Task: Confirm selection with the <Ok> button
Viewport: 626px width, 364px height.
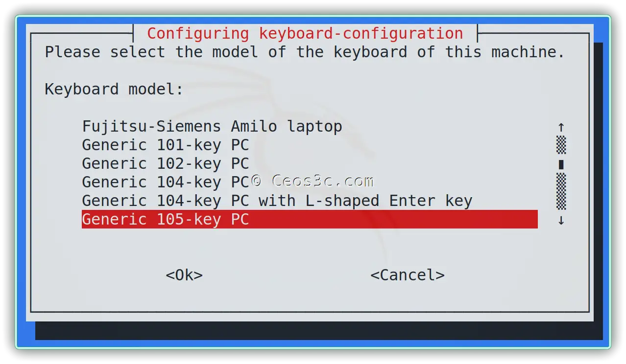Action: coord(184,275)
